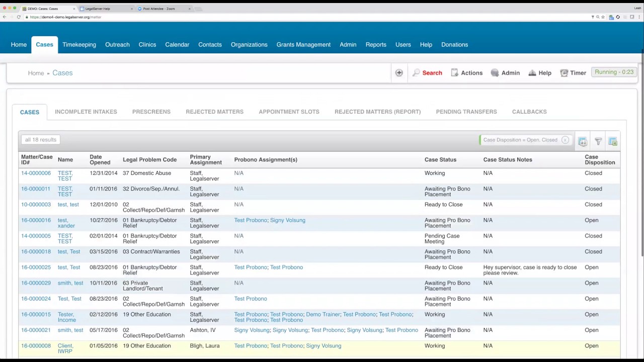This screenshot has height=362, width=644.
Task: Bookmark this page with the star icon
Action: click(x=603, y=17)
